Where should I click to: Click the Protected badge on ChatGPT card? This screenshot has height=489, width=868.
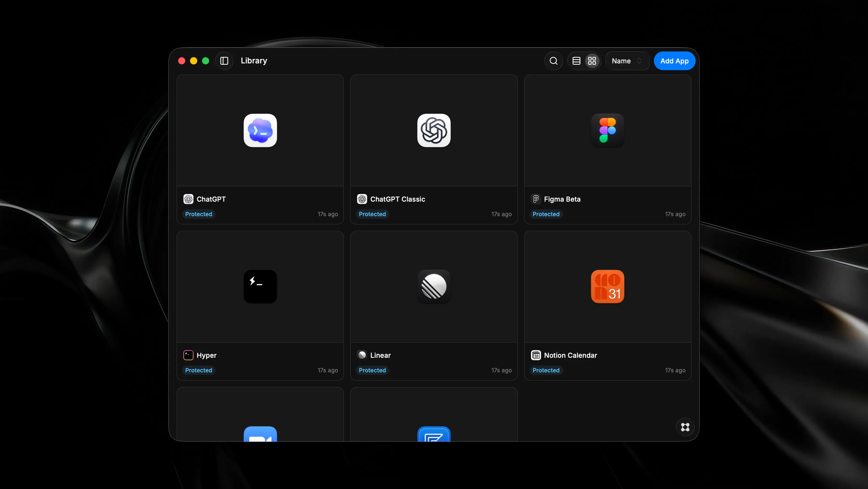pos(199,214)
